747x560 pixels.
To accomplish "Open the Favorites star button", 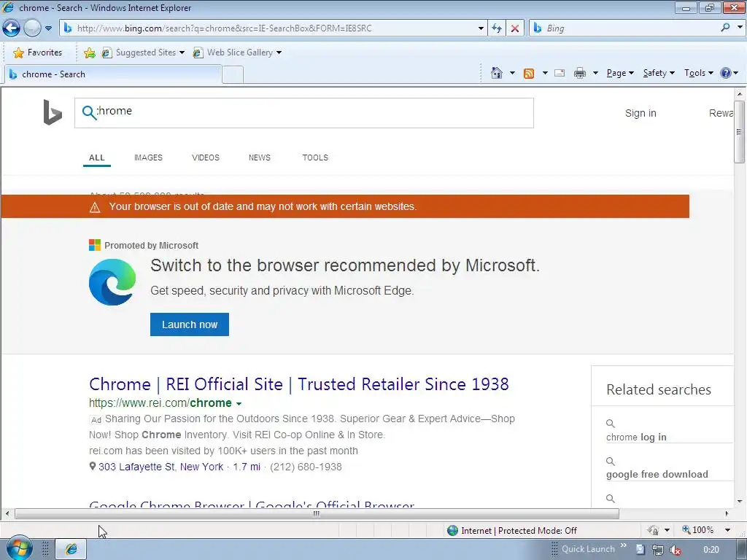I will pyautogui.click(x=38, y=52).
